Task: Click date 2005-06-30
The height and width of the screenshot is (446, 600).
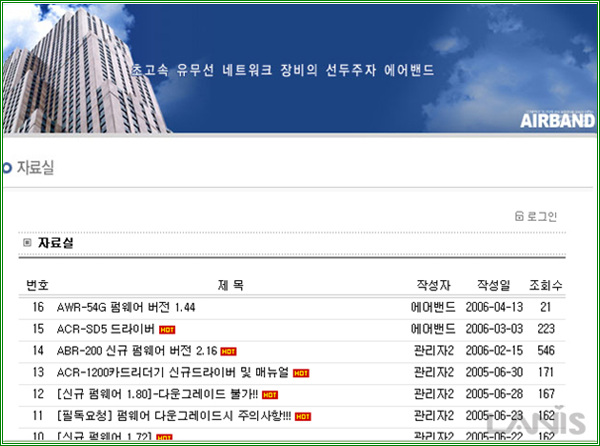Action: (494, 372)
